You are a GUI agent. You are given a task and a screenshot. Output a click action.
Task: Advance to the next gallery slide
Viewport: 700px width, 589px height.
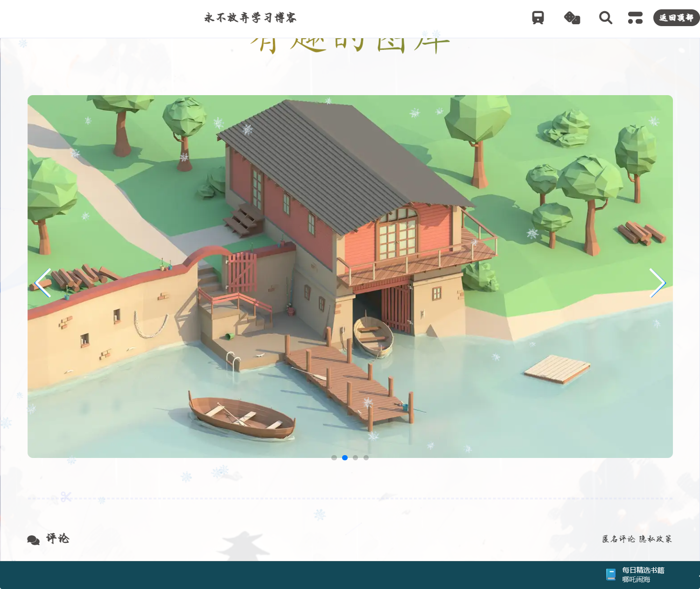(657, 283)
